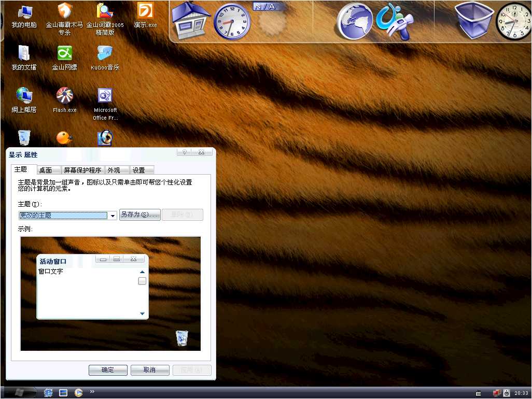The width and height of the screenshot is (532, 399).
Task: Click the blue recycle bin in the dock
Action: (473, 21)
